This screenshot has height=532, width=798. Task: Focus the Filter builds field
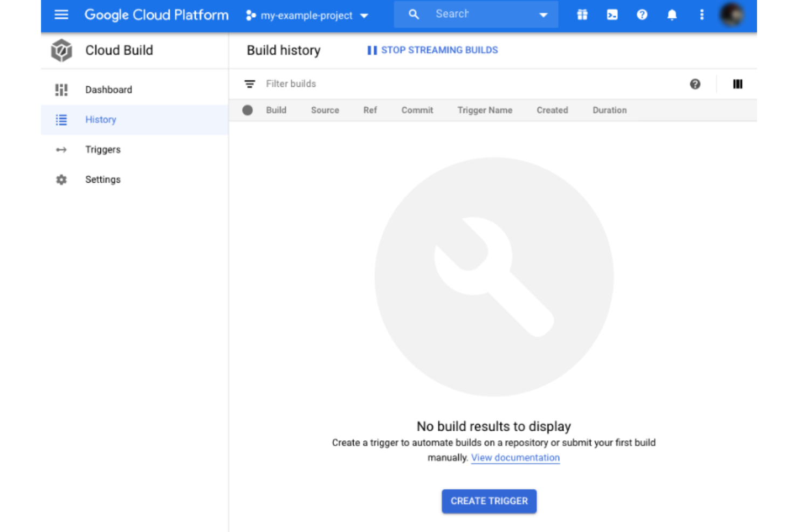pyautogui.click(x=464, y=84)
